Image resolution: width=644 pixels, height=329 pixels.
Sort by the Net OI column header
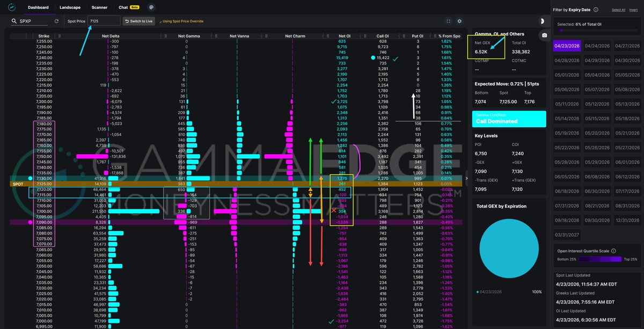click(345, 36)
